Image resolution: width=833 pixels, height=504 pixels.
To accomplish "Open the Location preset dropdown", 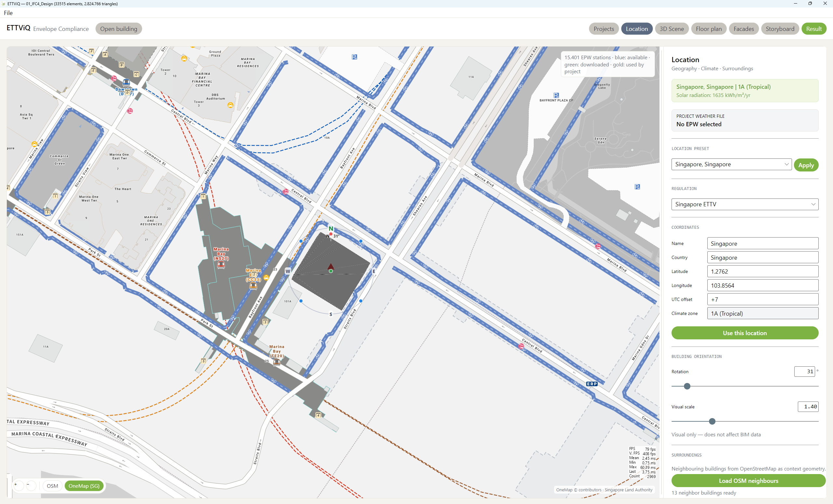I will pos(731,164).
